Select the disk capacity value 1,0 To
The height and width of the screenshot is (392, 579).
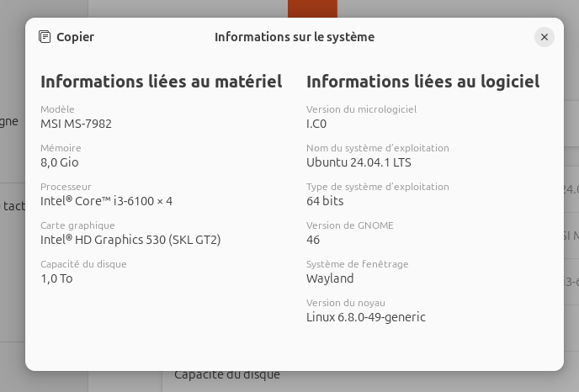[x=56, y=278]
